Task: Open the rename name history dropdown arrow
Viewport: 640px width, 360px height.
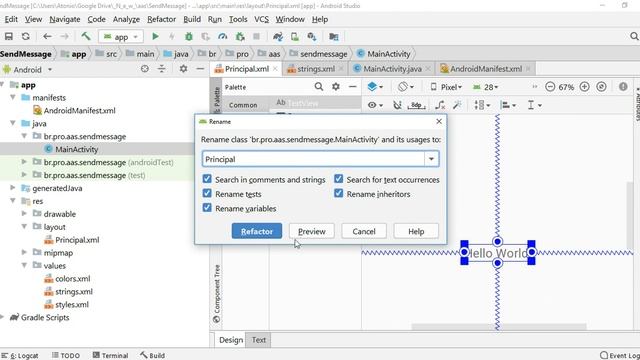Action: click(431, 159)
